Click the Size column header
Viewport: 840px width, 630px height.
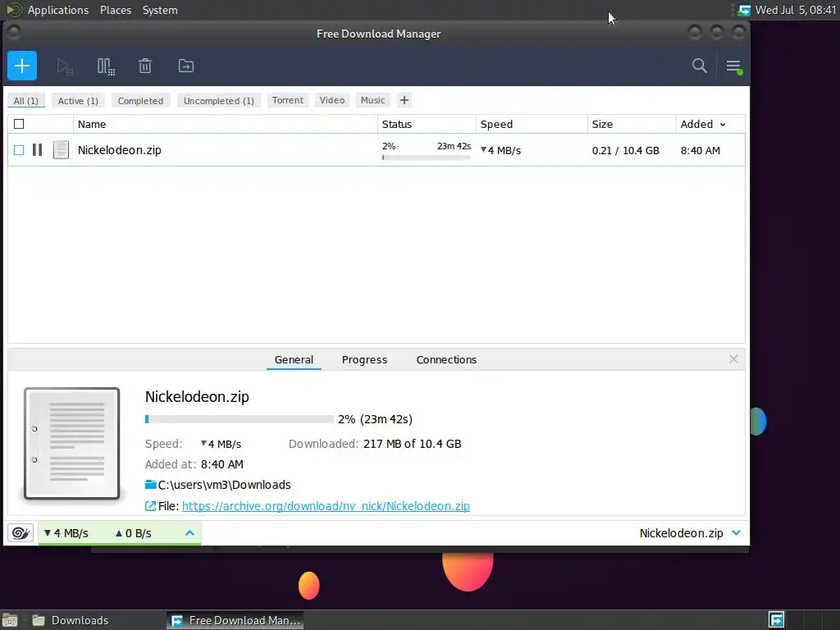click(x=632, y=125)
